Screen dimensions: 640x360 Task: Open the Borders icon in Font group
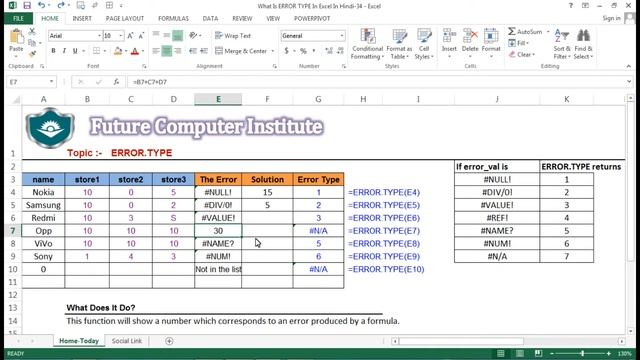click(x=96, y=51)
